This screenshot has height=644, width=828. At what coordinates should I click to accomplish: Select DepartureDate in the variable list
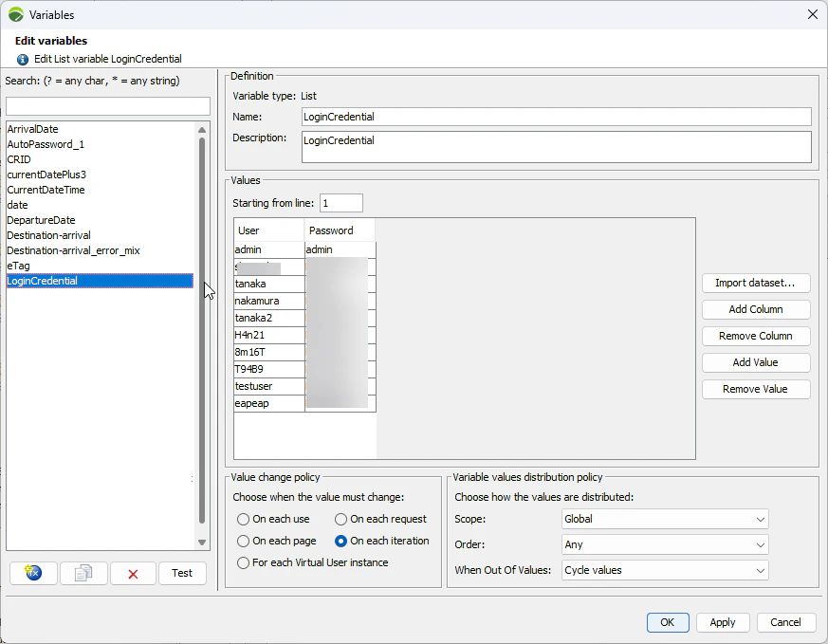tap(100, 220)
